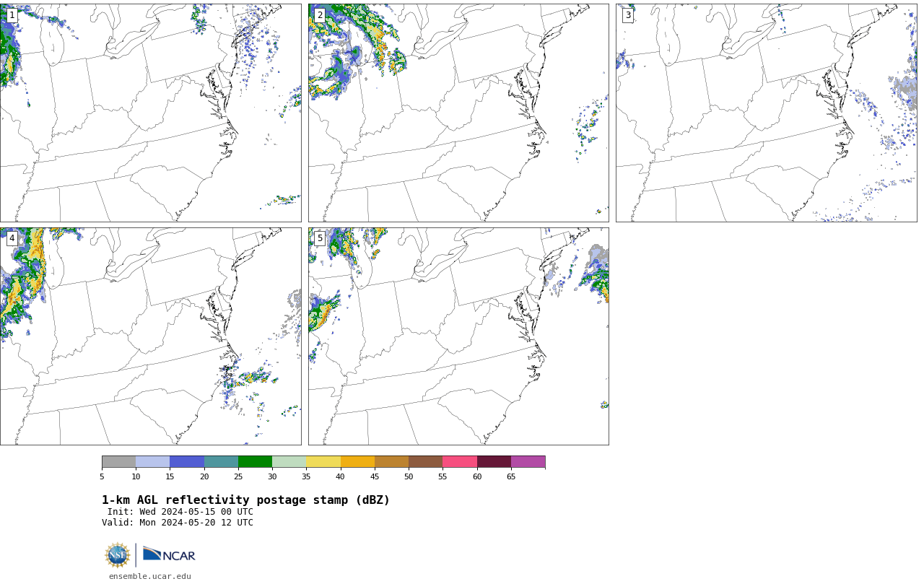Click the NCAR logo
Viewport: 924px width, 584px height.
[x=169, y=554]
